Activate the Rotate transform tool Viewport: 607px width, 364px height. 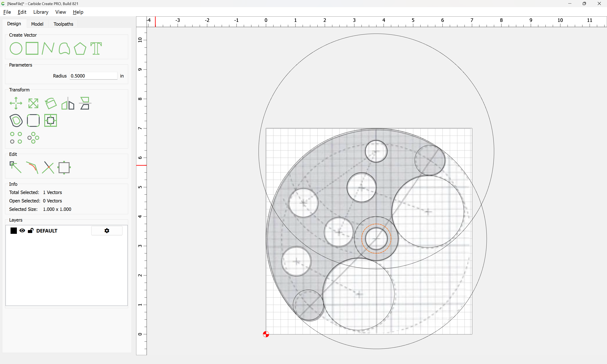(51, 103)
